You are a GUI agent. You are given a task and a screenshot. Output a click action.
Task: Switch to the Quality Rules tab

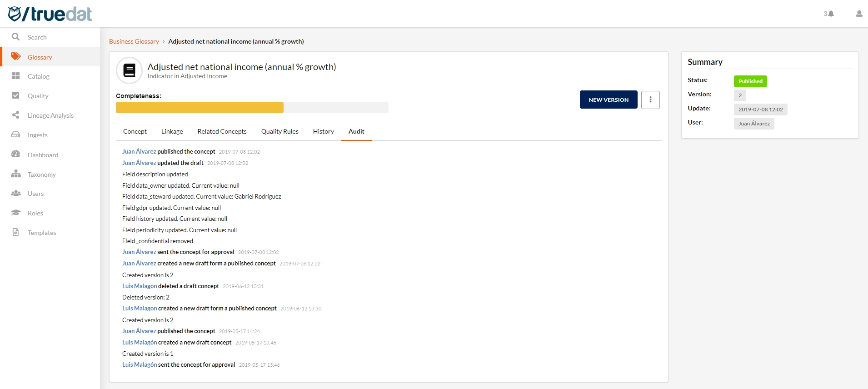click(x=279, y=131)
